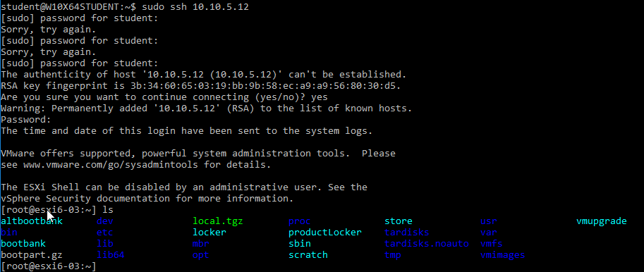Screen dimensions: 644x272
Task: Select the bootpart.gz file name
Action: click(x=32, y=255)
